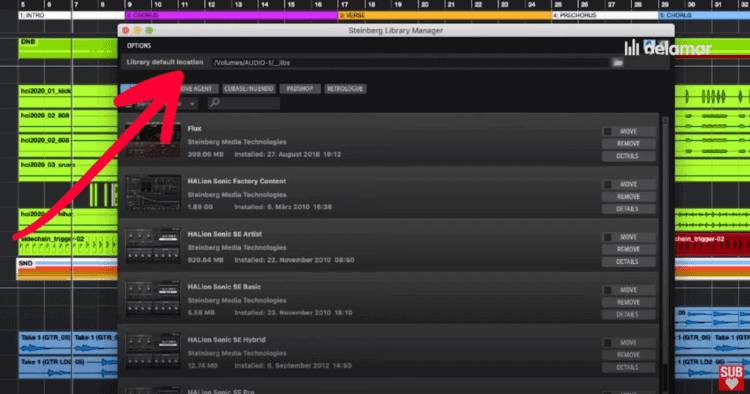Screen dimensions: 750x394
Task: Switch to the RETROLOGUE tab
Action: pyautogui.click(x=345, y=89)
